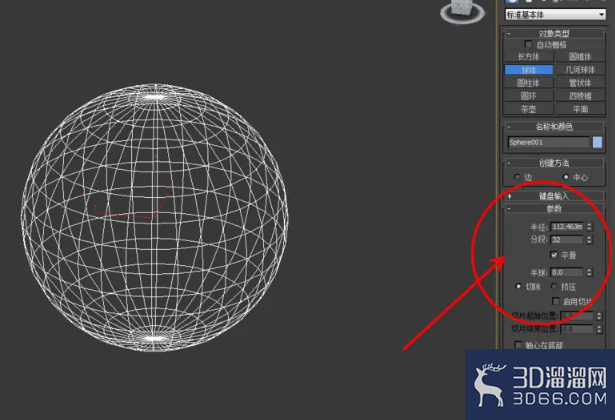The width and height of the screenshot is (615, 420).
Task: Pick the 圆环 primitive button
Action: coord(528,96)
